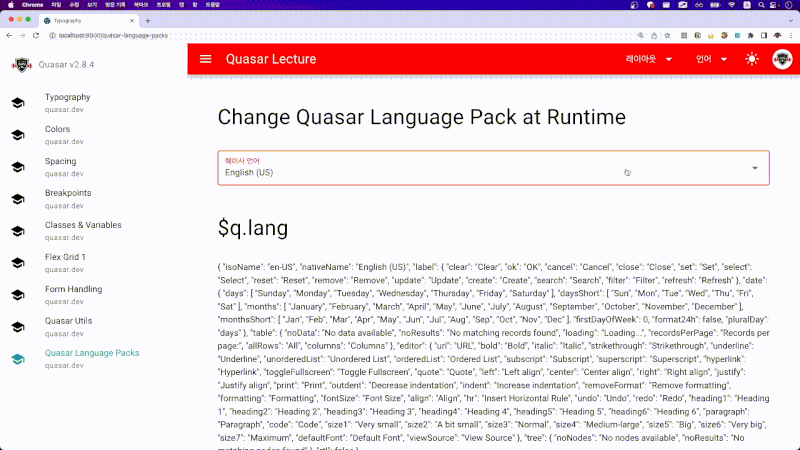Click the Quasar logo in the sidebar
The width and height of the screenshot is (800, 450).
[21, 65]
